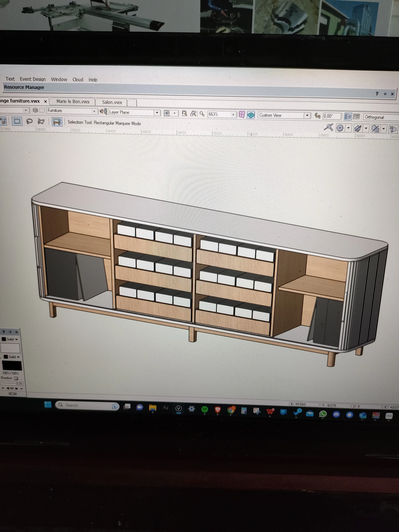Click the Layers stack icon beside Furniture
Image resolution: width=399 pixels, height=532 pixels.
[x=35, y=110]
